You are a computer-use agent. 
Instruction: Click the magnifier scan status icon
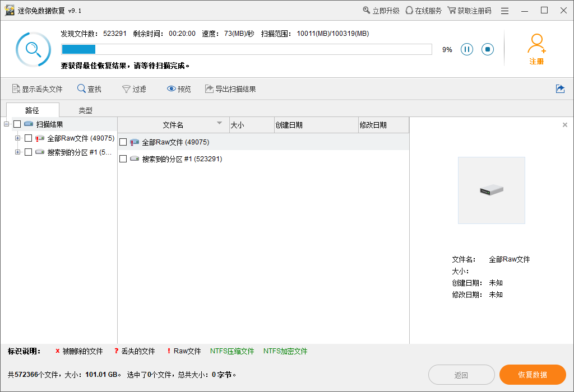(33, 49)
